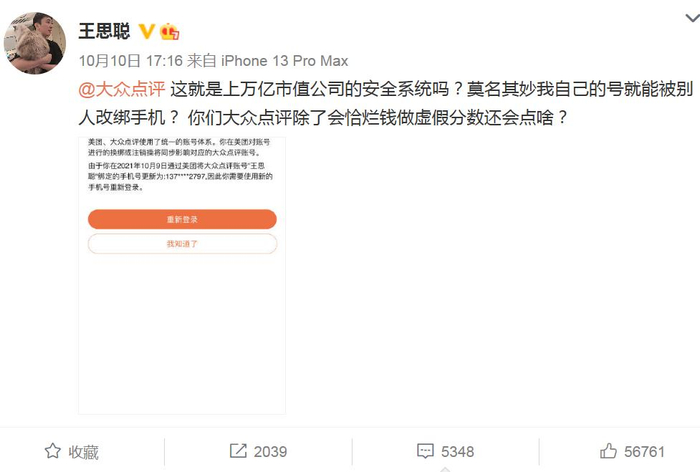Open the poster's profile avatar photo
Viewport: 700px width, 472px height.
[x=35, y=43]
